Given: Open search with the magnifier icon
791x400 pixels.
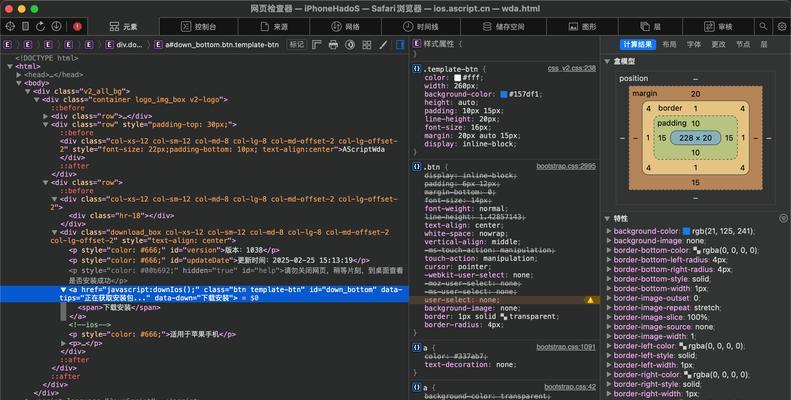Looking at the screenshot, I should [763, 26].
